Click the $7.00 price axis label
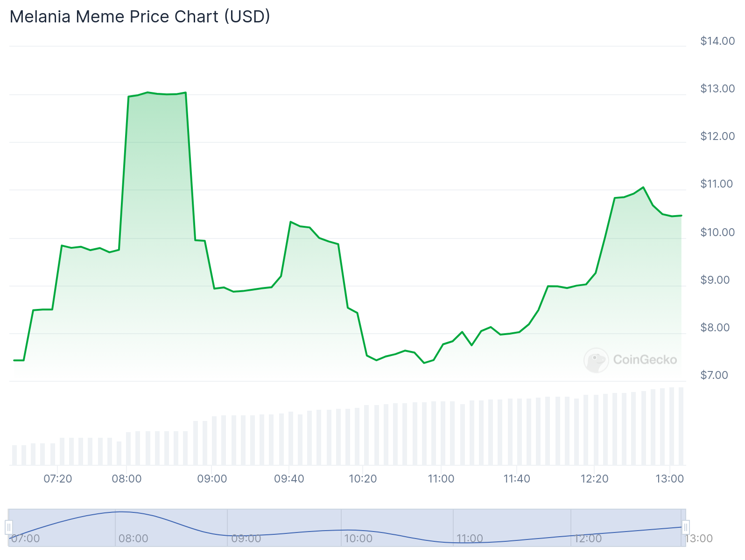Screen dimensions: 745x560 pyautogui.click(x=713, y=374)
